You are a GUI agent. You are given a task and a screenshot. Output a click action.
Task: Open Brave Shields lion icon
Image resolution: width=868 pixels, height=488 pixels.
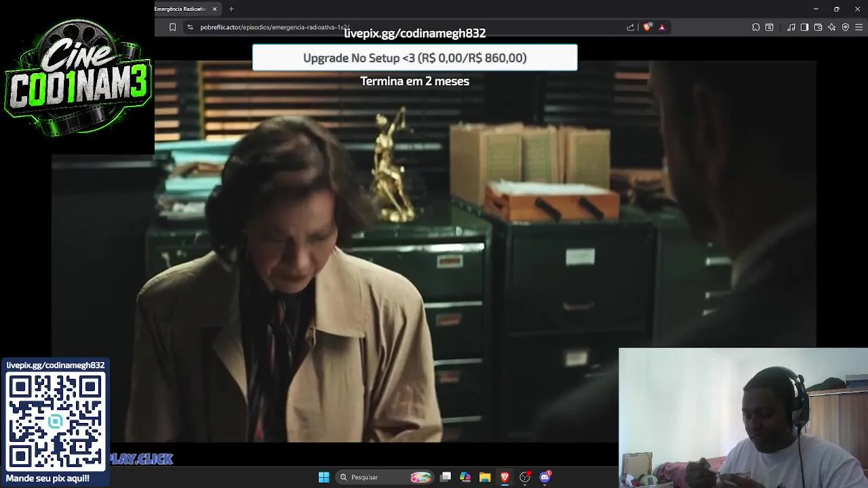(x=648, y=27)
